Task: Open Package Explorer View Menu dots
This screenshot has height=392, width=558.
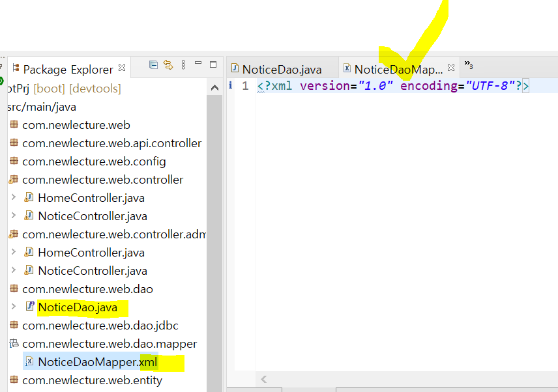Action: coord(183,64)
